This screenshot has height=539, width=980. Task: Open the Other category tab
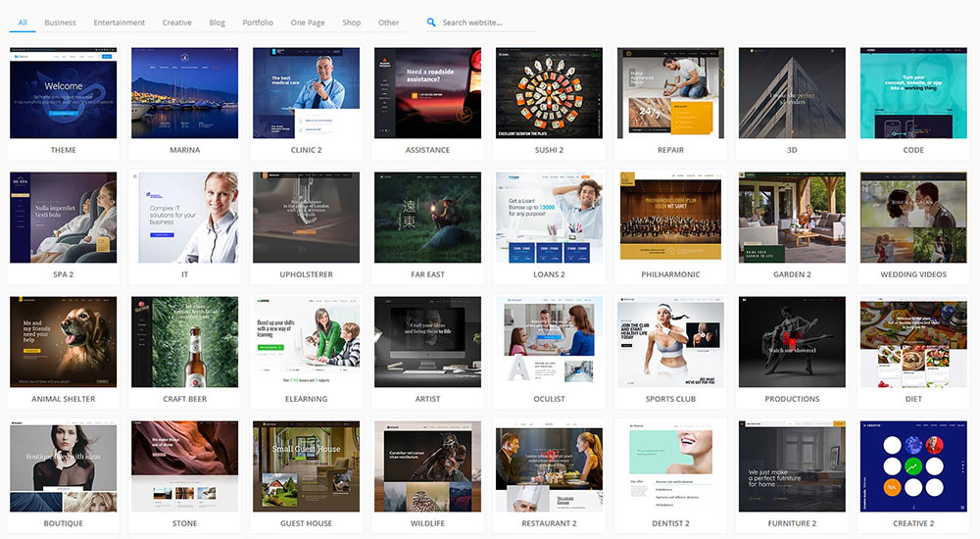pyautogui.click(x=389, y=23)
